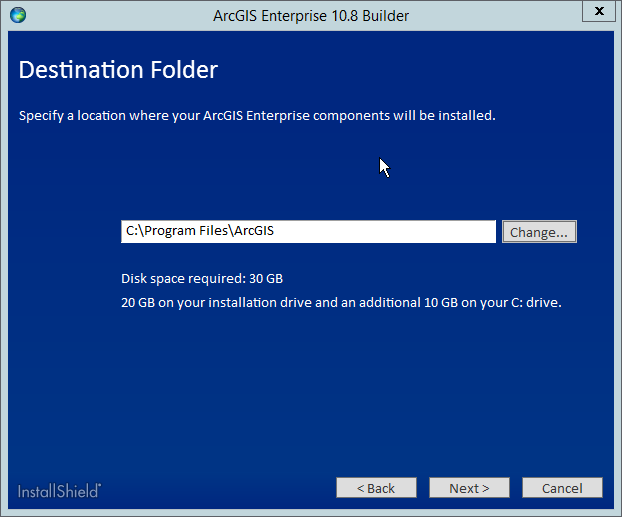This screenshot has height=517, width=622.
Task: Click "Program Files" within the path box
Action: pos(188,231)
